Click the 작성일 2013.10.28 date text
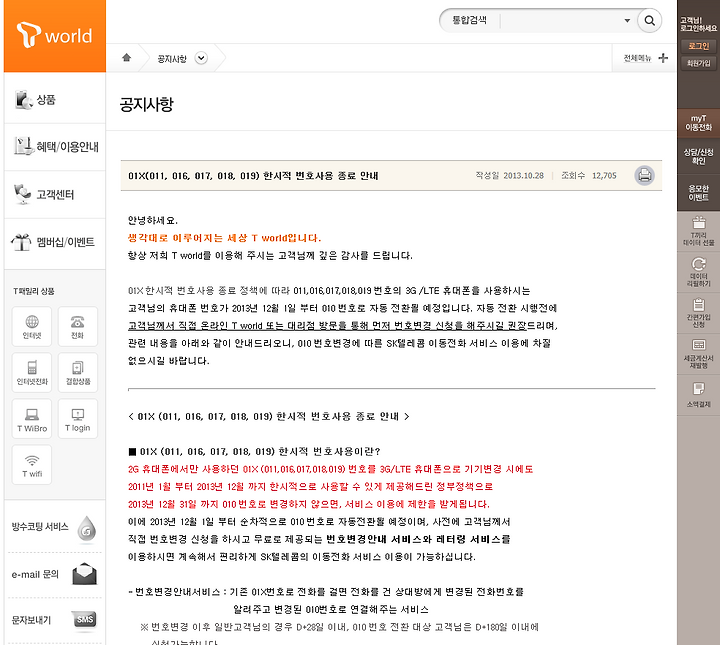 (x=510, y=175)
